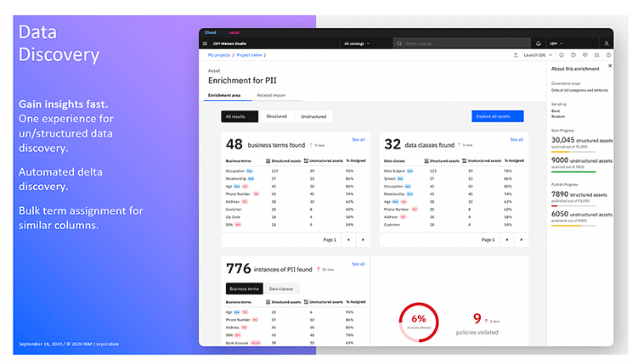Viewport: 632px width, 364px height.
Task: Go to next page of business terms
Action: [x=363, y=239]
